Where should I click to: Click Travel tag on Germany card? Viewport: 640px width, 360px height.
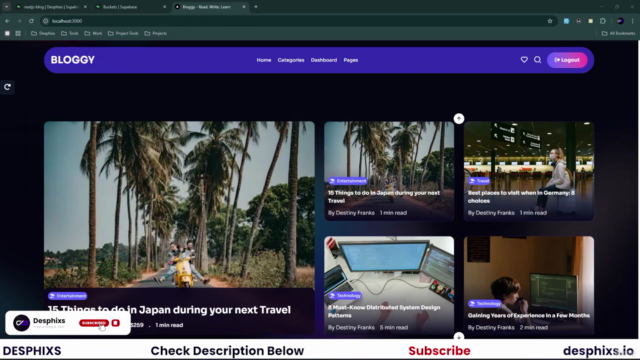(480, 181)
